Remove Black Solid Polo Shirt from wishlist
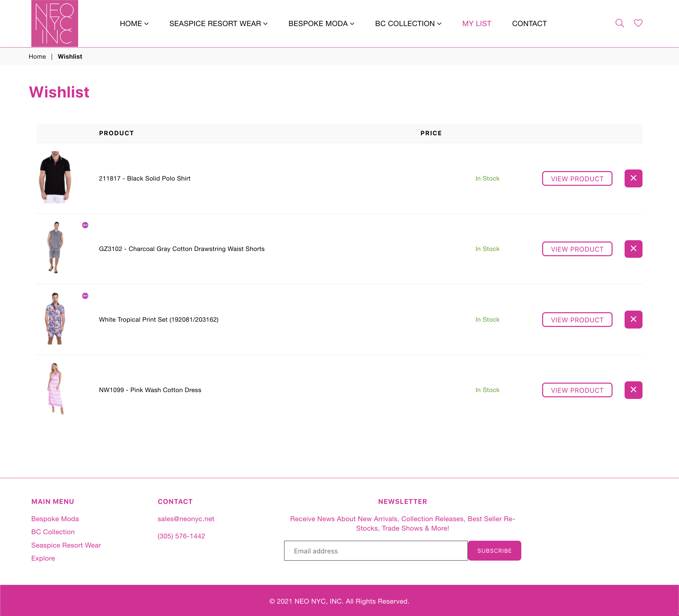 point(633,178)
